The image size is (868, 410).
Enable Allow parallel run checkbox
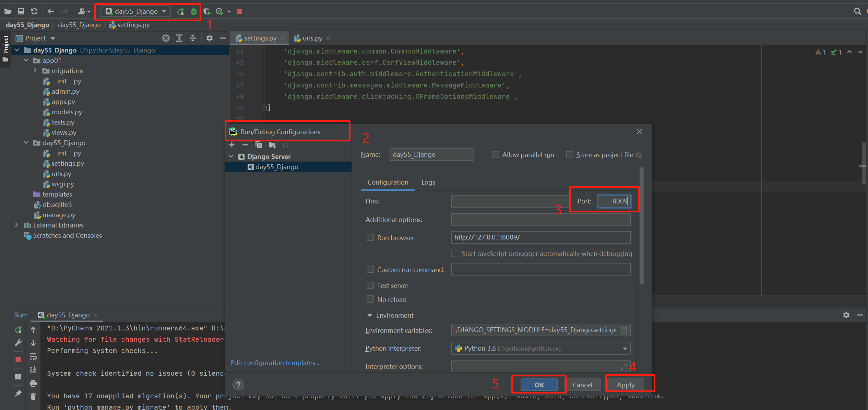pos(495,155)
